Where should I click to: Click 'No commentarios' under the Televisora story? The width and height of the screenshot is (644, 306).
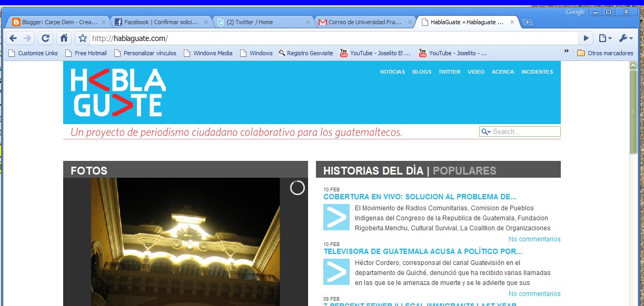(534, 293)
